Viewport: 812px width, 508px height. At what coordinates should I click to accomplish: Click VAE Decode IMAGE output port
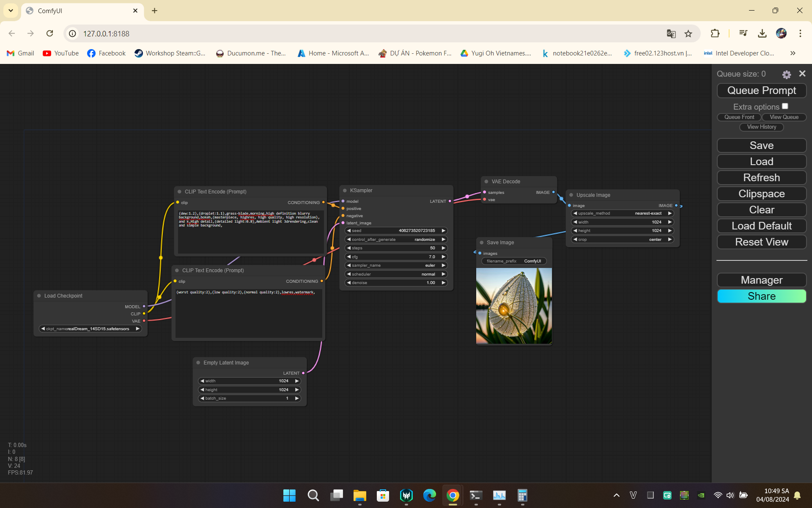[x=553, y=192]
